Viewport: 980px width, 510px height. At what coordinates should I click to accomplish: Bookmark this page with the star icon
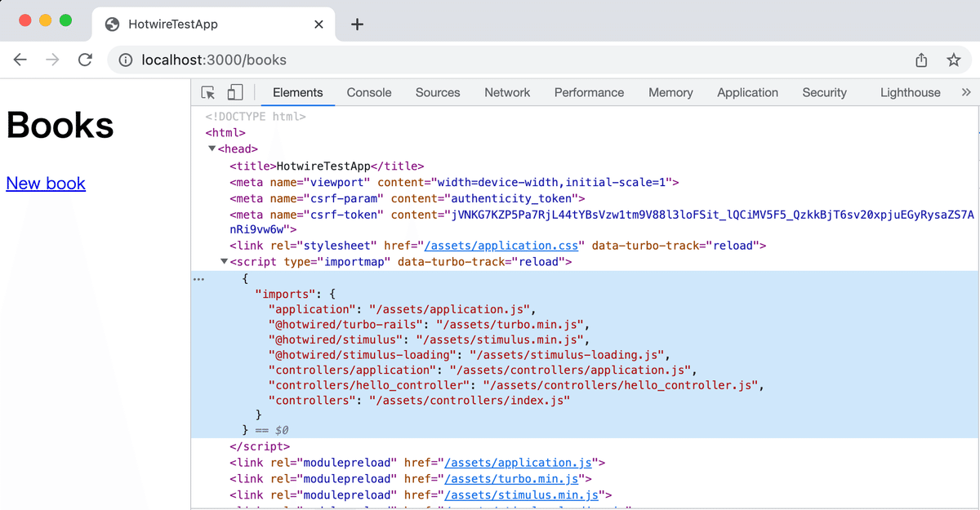(x=953, y=60)
